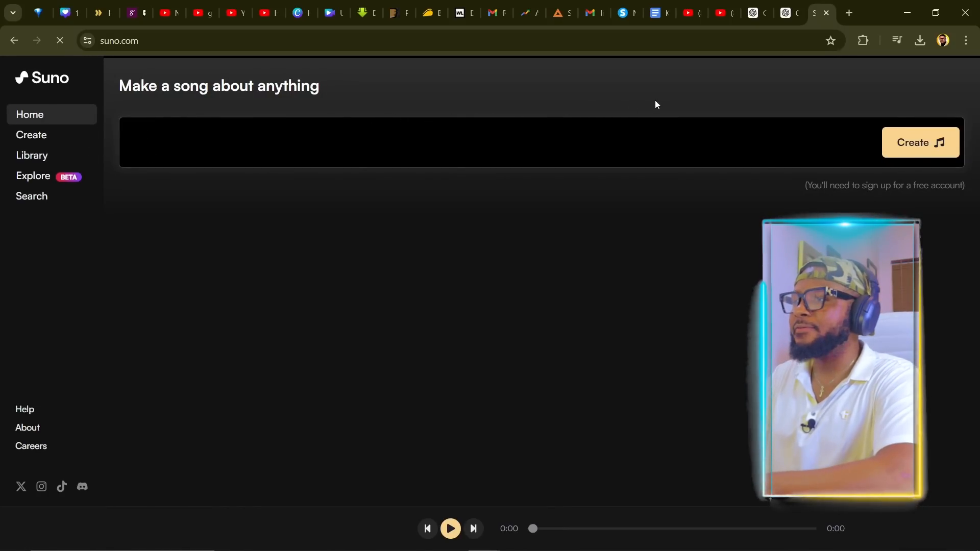Switch to the Google Docs tab
The image size is (980, 551).
coord(659,13)
